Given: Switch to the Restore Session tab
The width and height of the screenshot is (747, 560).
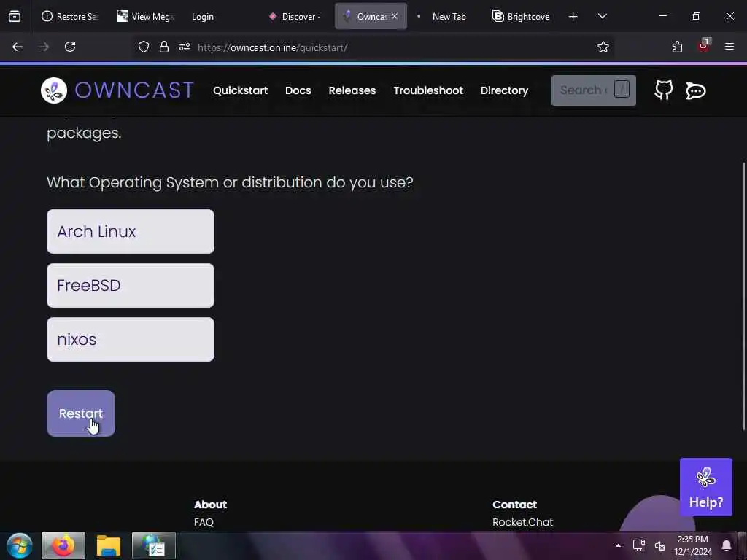Looking at the screenshot, I should click(70, 16).
